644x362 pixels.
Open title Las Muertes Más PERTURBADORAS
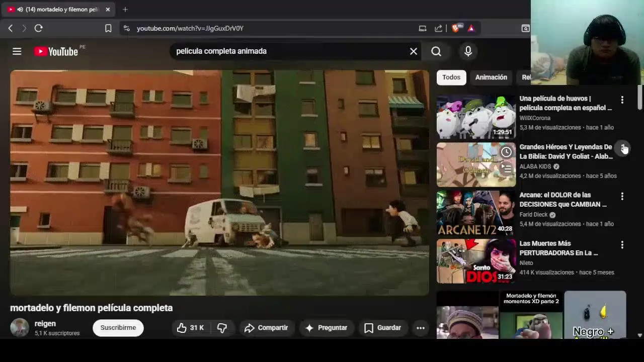tap(558, 248)
